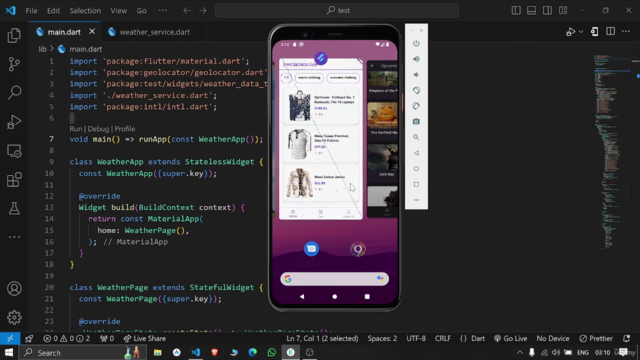Raise the emulator volume

[x=416, y=59]
